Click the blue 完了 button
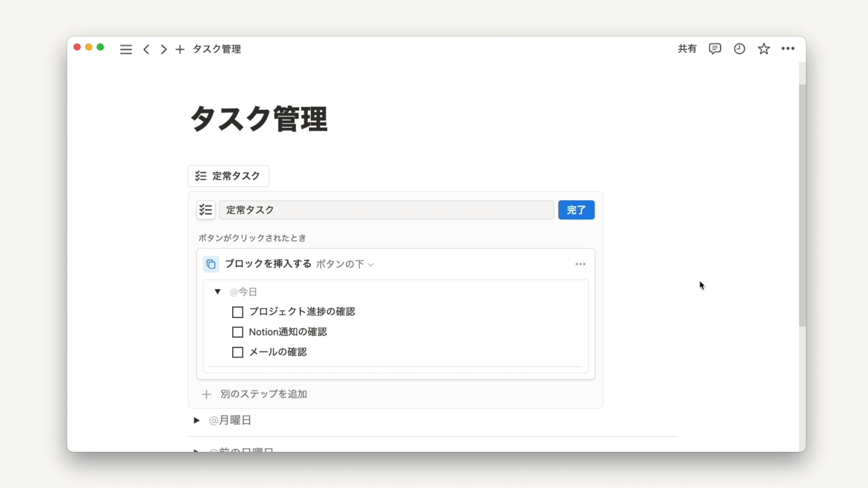The height and width of the screenshot is (488, 868). pos(576,210)
